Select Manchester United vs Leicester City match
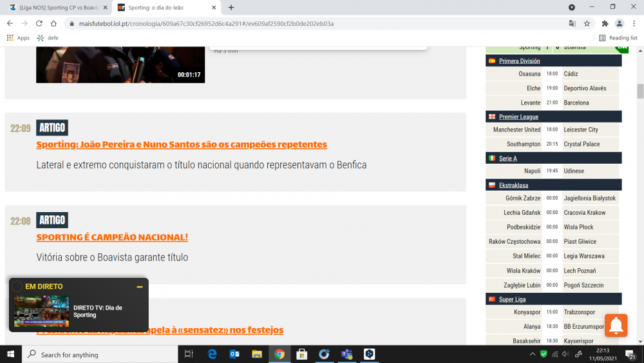This screenshot has width=644, height=363. (x=553, y=130)
